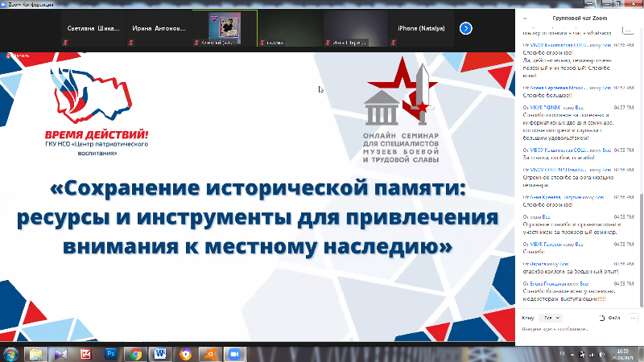
Task: Open File Explorer from the taskbar
Action: 35,354
